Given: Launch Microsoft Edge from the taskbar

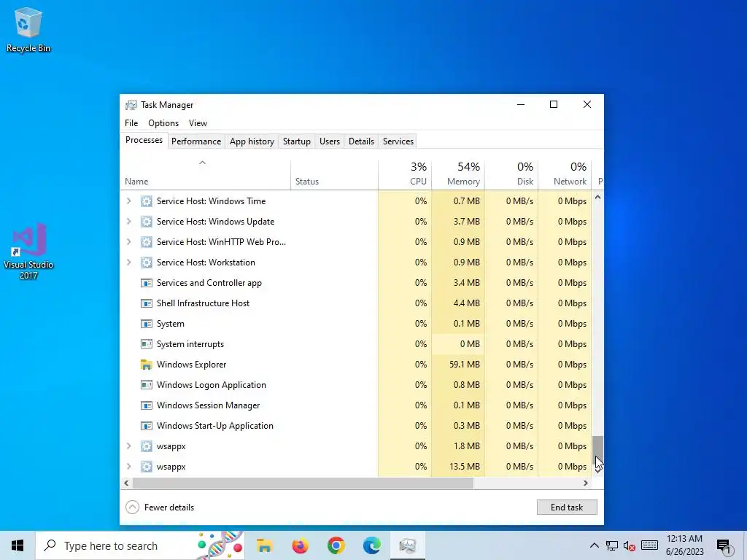Looking at the screenshot, I should [371, 545].
